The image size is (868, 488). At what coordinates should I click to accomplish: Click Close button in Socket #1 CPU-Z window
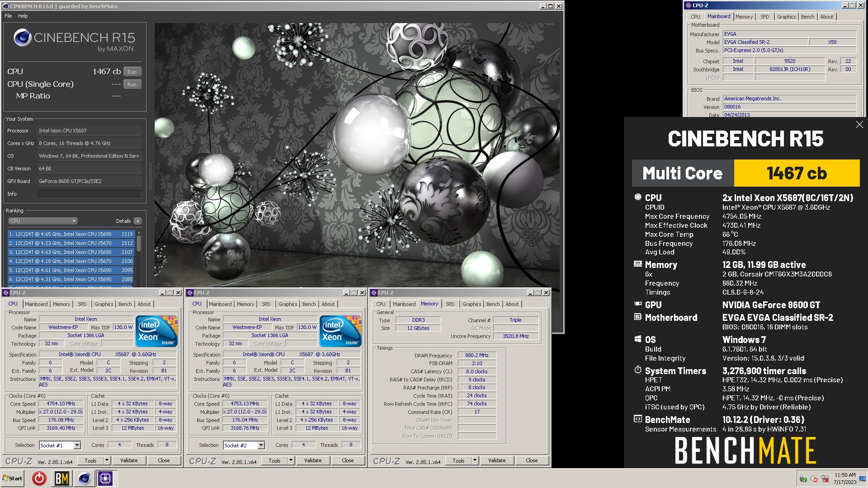coord(164,460)
